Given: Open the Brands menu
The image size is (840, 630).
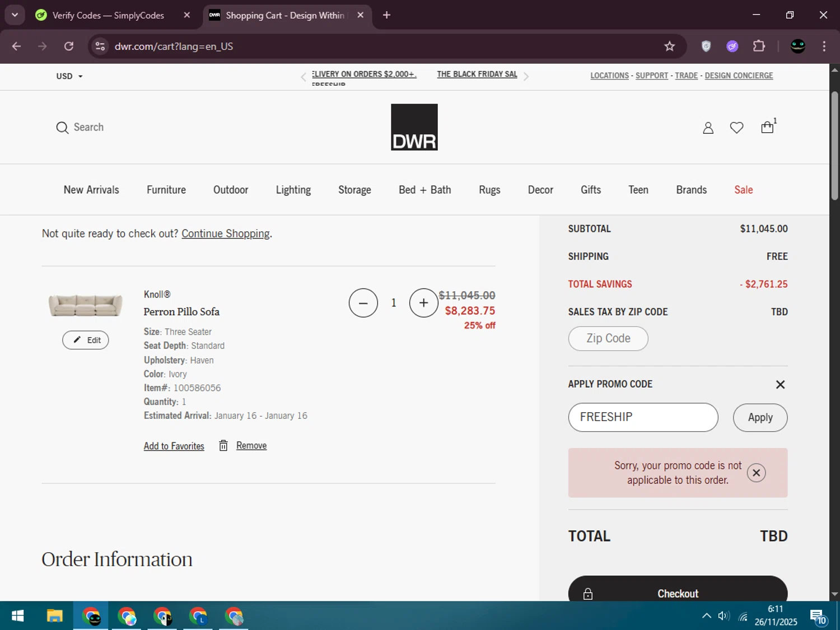Looking at the screenshot, I should click(x=692, y=190).
